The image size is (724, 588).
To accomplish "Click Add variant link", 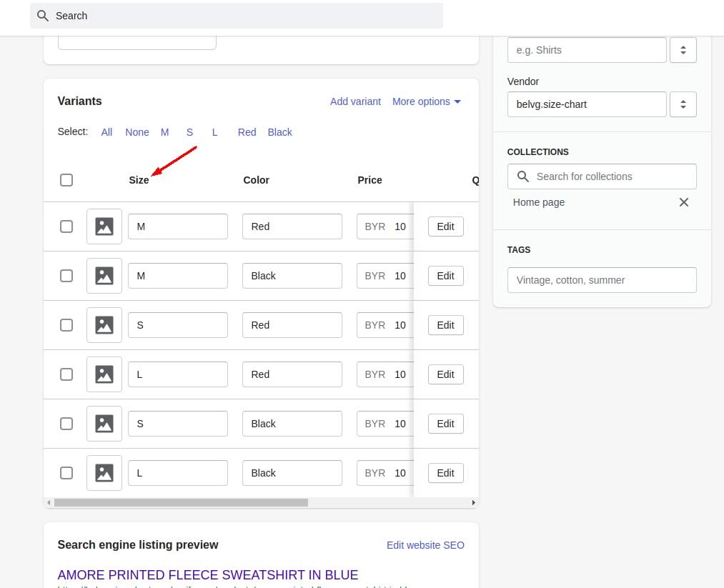I will (355, 101).
